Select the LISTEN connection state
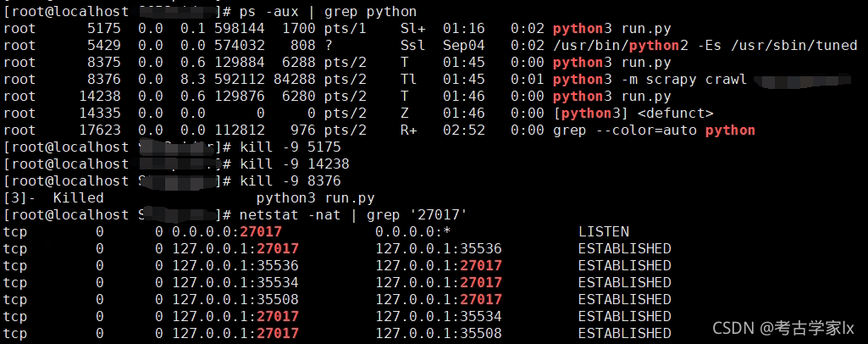 (603, 231)
